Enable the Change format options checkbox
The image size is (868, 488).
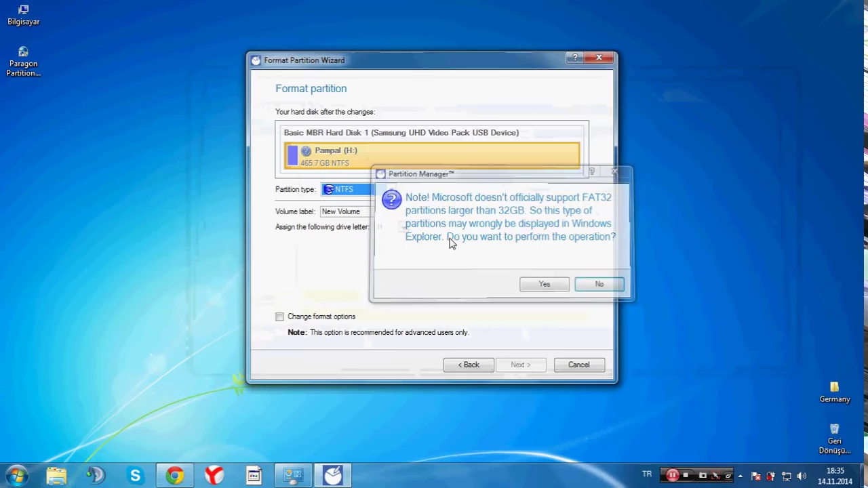click(x=279, y=317)
